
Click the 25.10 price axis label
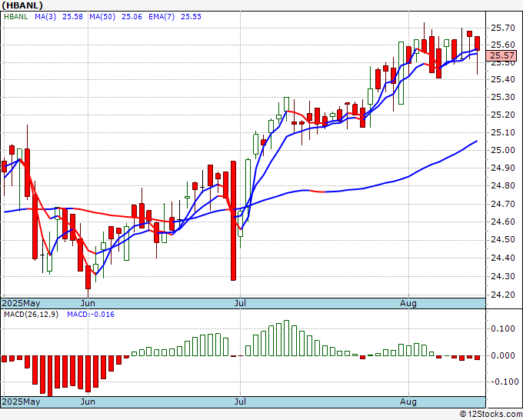pyautogui.click(x=503, y=133)
